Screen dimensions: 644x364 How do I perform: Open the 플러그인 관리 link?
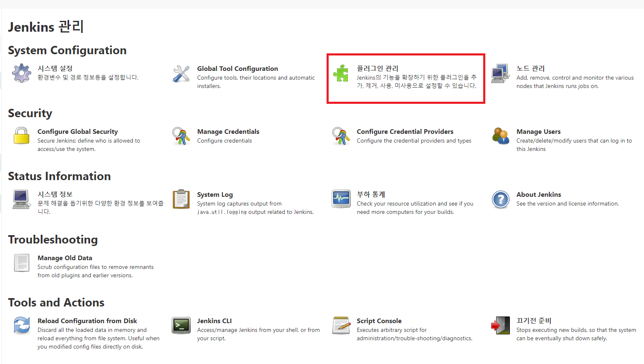(x=377, y=68)
